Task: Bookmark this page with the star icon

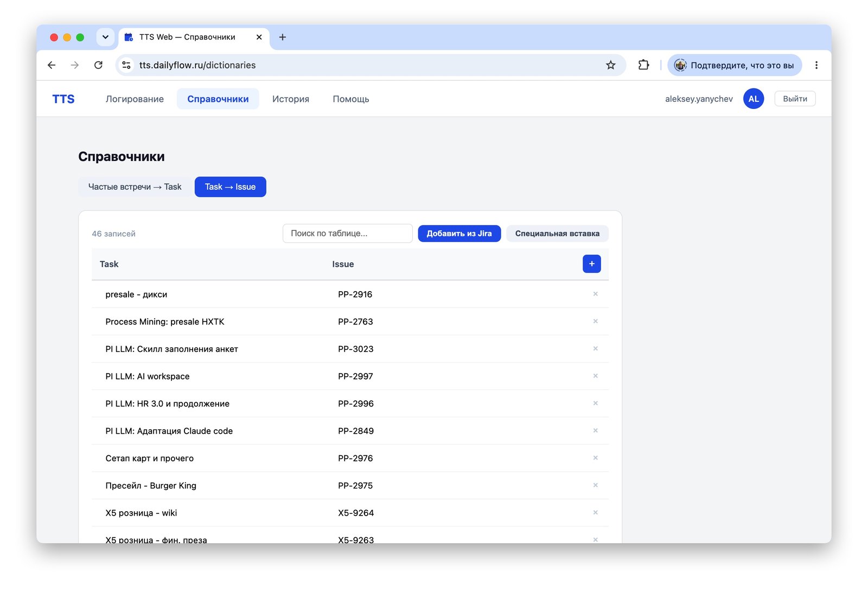Action: coord(611,65)
